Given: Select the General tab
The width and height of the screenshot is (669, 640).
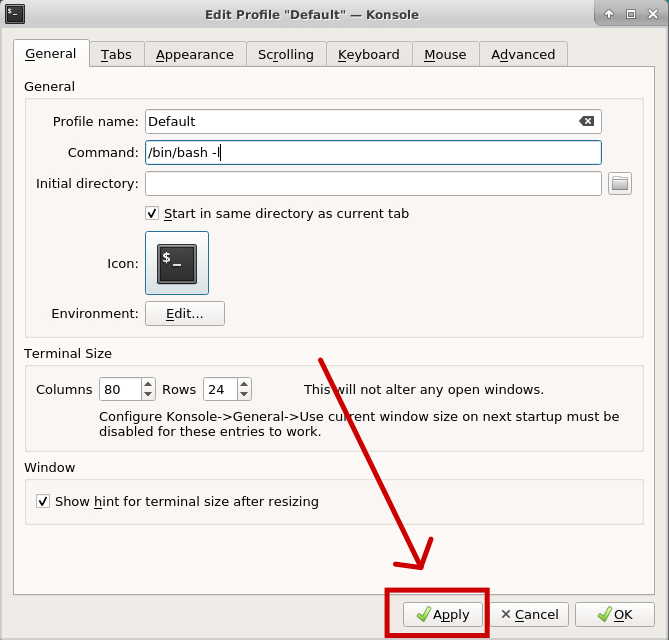Looking at the screenshot, I should pyautogui.click(x=51, y=54).
